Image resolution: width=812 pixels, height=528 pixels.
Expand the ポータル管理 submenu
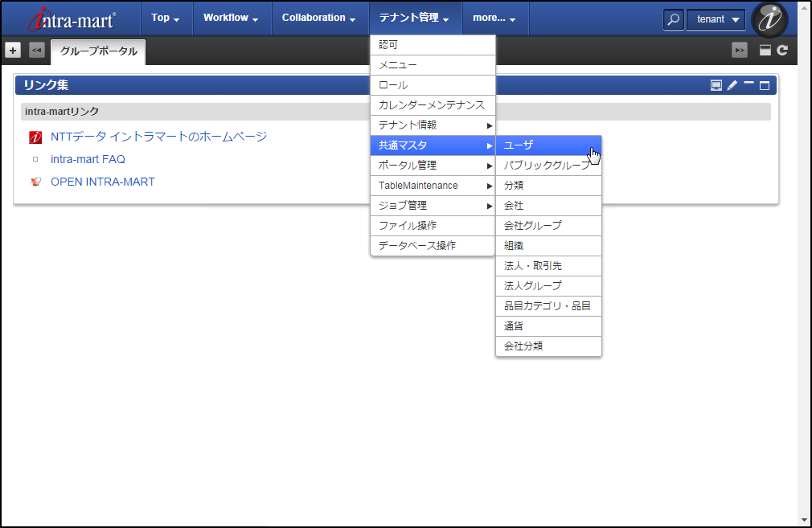433,166
